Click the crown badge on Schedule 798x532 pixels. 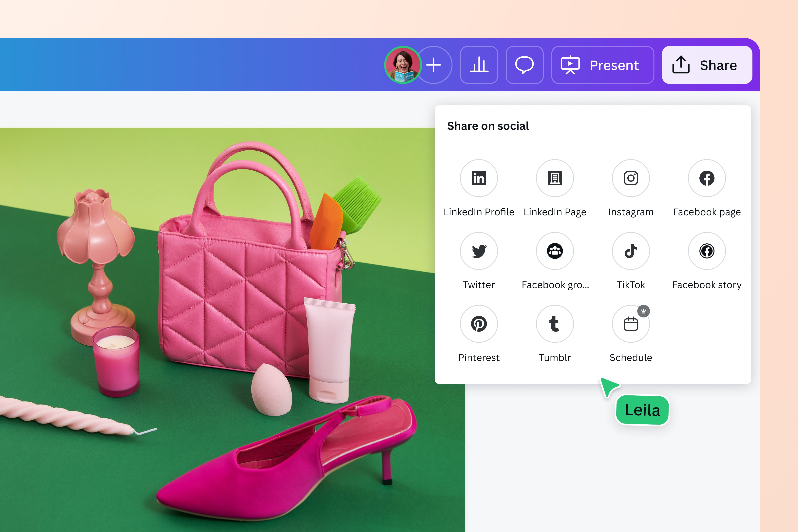(x=643, y=311)
